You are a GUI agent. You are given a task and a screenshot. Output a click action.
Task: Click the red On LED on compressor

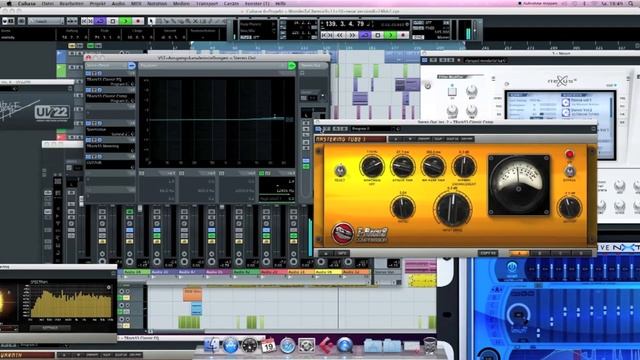(x=569, y=154)
